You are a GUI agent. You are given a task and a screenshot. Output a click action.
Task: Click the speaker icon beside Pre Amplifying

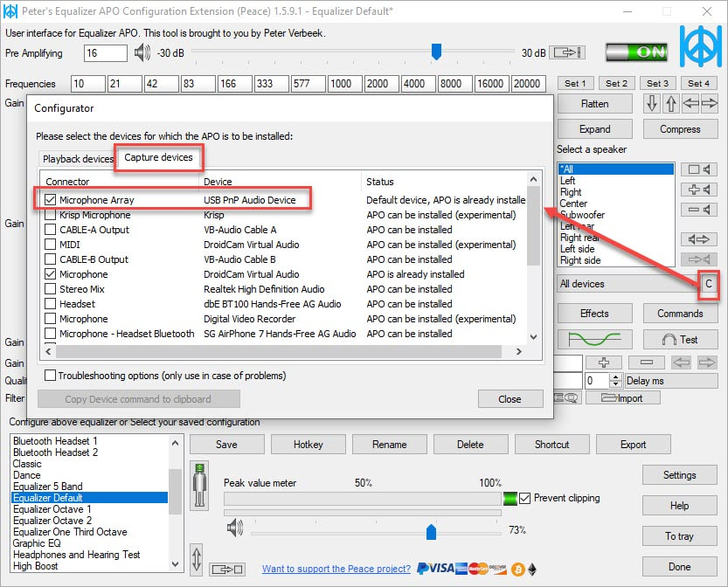[142, 53]
